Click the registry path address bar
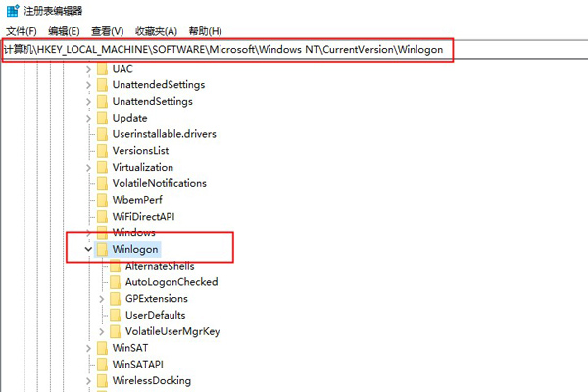 pos(295,50)
